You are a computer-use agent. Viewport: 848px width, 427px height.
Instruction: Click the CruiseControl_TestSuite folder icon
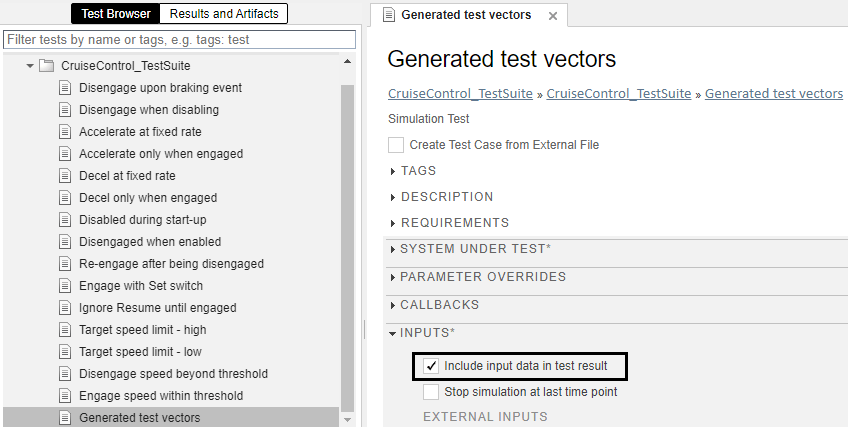[46, 66]
